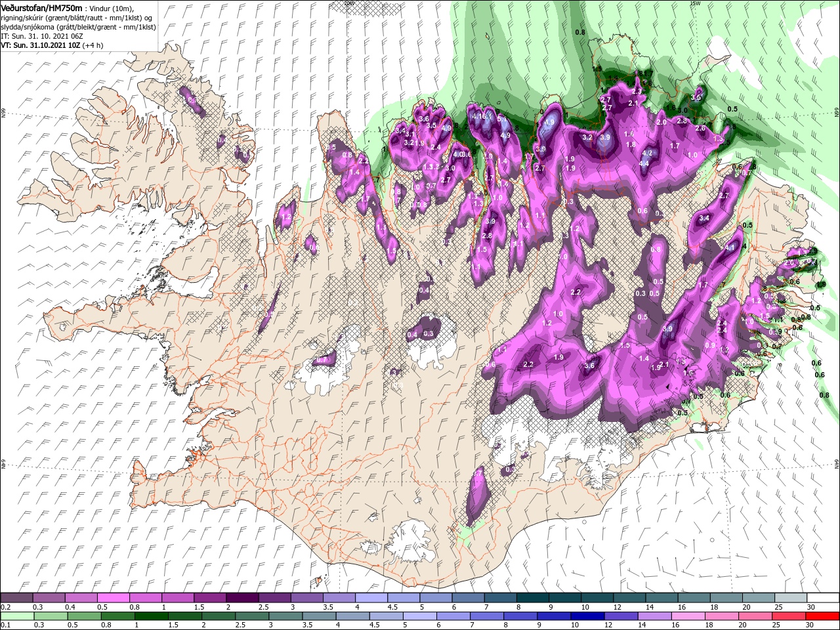Pick snow legend swatch between 9 and 10
Image resolution: width=840 pixels, height=630 pixels.
point(564,598)
